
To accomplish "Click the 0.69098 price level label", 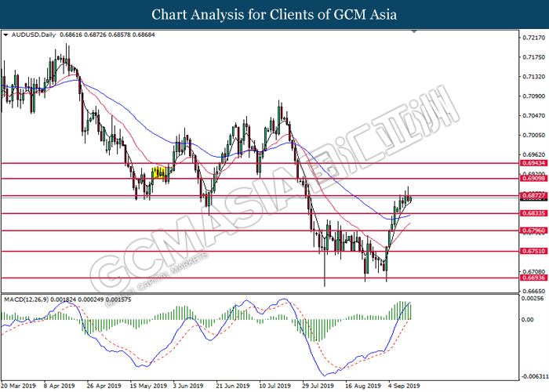I will tap(534, 179).
